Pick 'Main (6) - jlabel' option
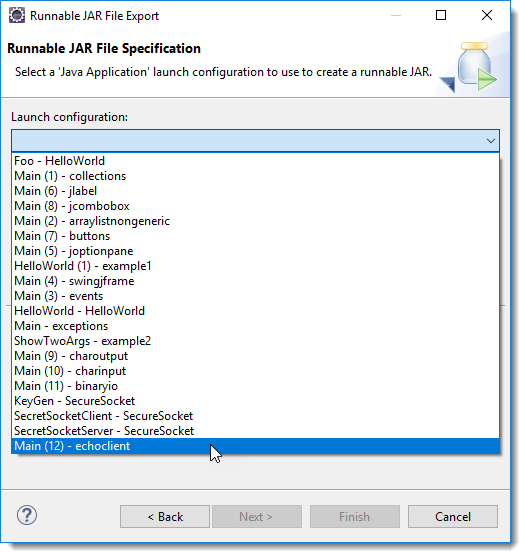This screenshot has height=558, width=526. pos(256,191)
